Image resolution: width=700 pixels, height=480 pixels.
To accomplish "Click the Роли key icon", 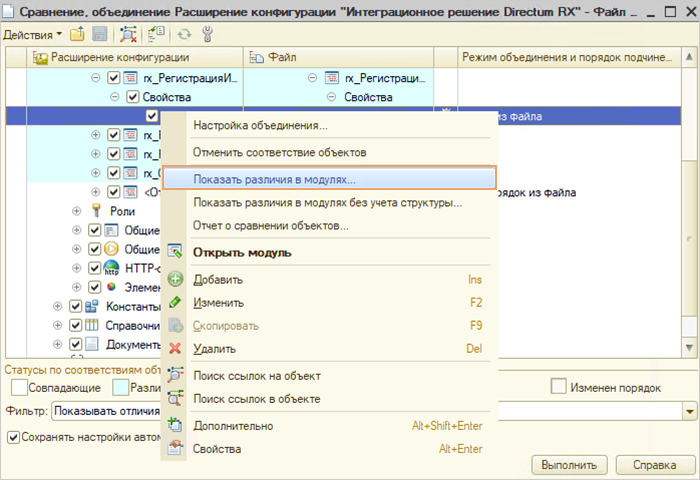I will (96, 210).
